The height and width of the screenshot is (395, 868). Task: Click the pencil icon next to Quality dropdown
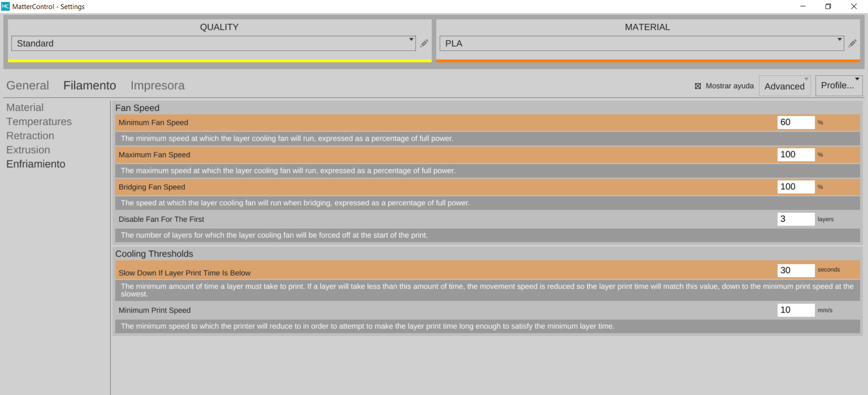(x=424, y=43)
